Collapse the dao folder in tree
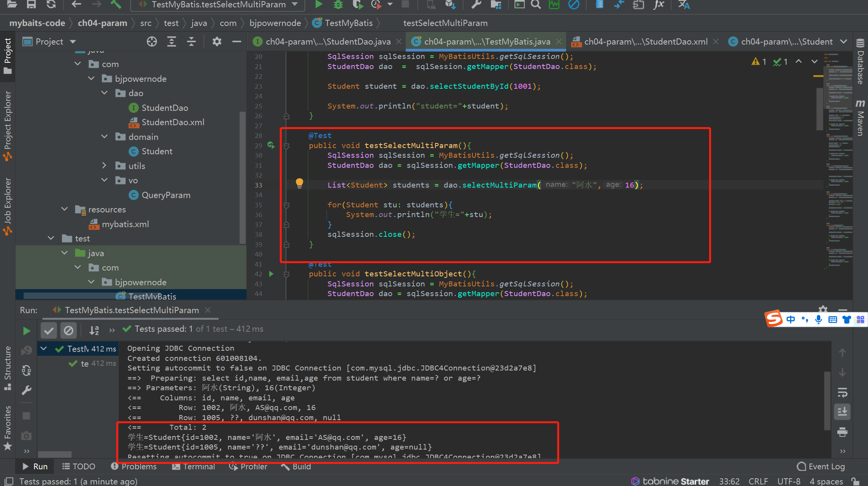Viewport: 868px width, 486px height. tap(104, 93)
